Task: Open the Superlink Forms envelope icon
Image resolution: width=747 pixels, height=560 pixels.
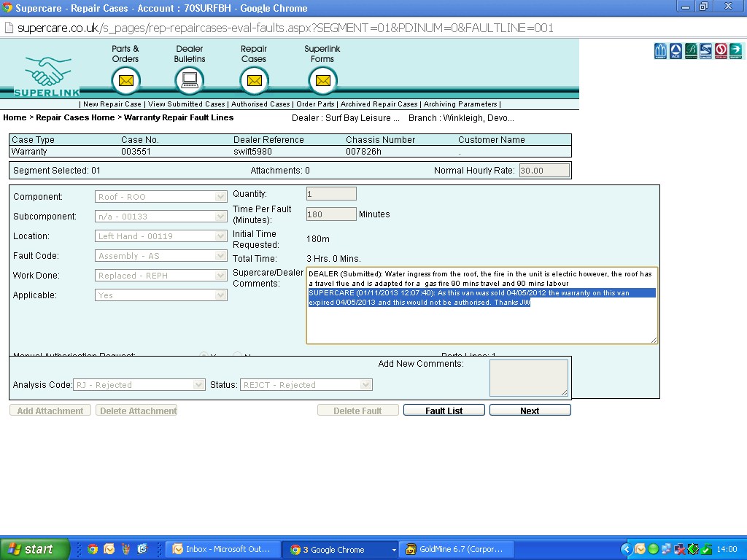Action: tap(322, 80)
